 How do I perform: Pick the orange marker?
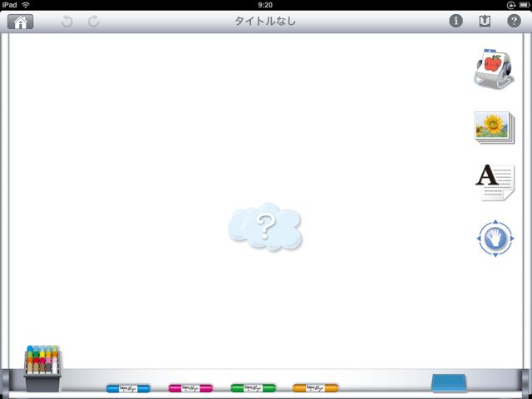click(x=316, y=388)
